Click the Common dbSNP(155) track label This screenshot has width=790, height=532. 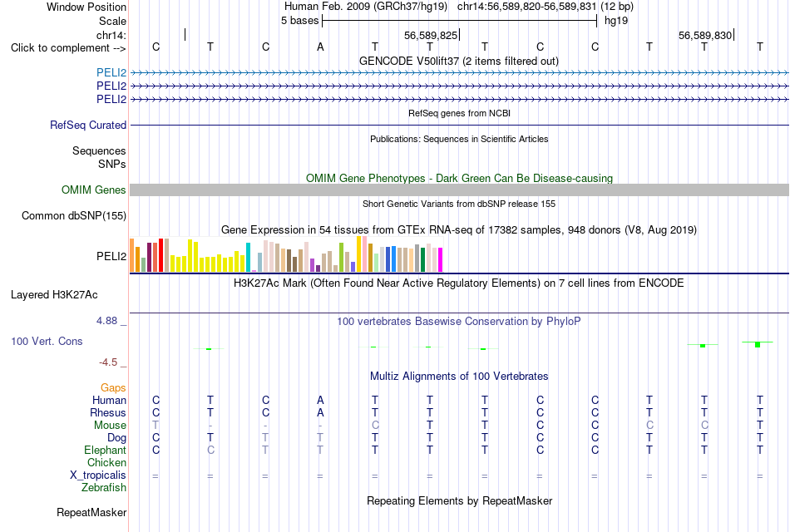(x=73, y=215)
